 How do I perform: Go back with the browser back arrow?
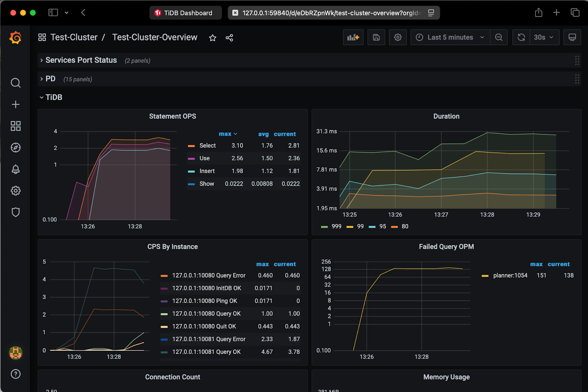point(83,13)
